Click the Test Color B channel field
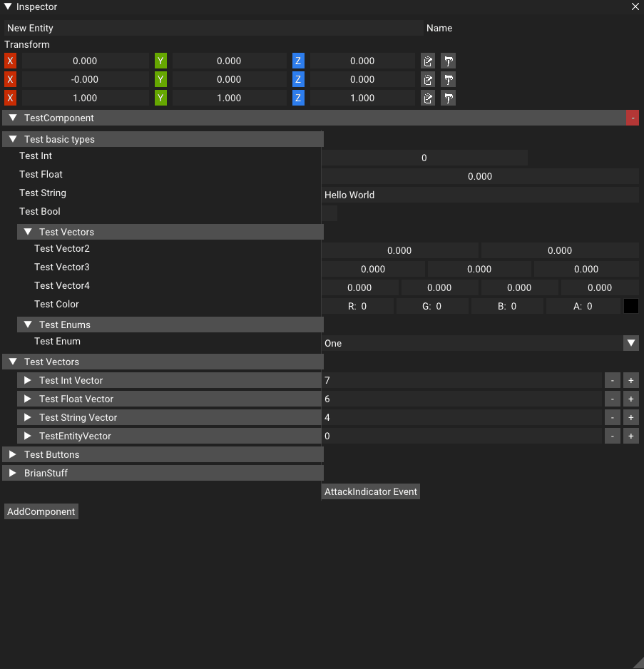Image resolution: width=644 pixels, height=669 pixels. pyautogui.click(x=508, y=306)
